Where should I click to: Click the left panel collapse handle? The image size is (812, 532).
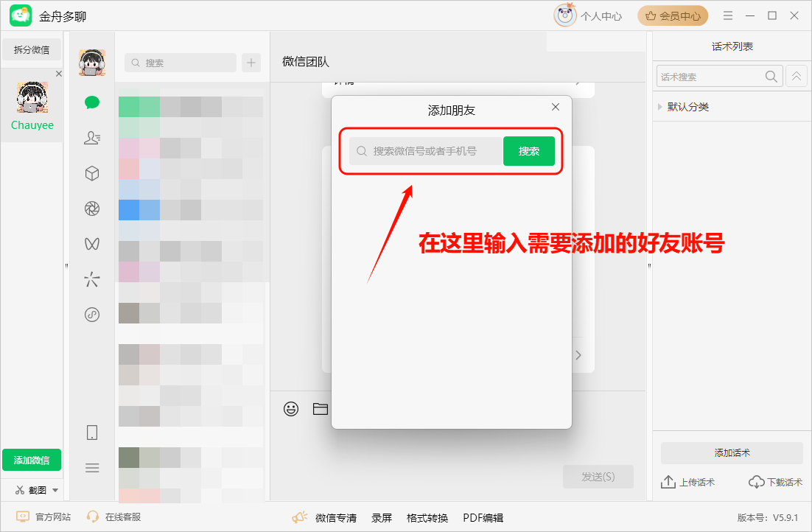(x=66, y=266)
